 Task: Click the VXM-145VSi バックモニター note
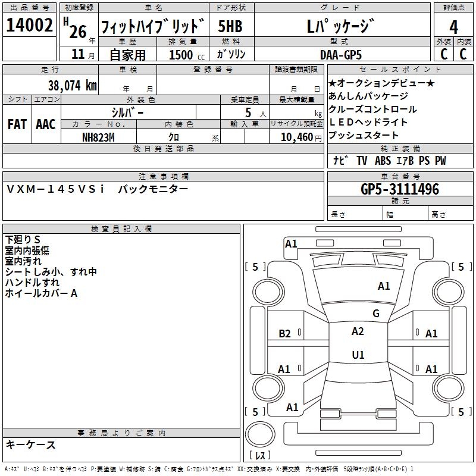pyautogui.click(x=97, y=189)
